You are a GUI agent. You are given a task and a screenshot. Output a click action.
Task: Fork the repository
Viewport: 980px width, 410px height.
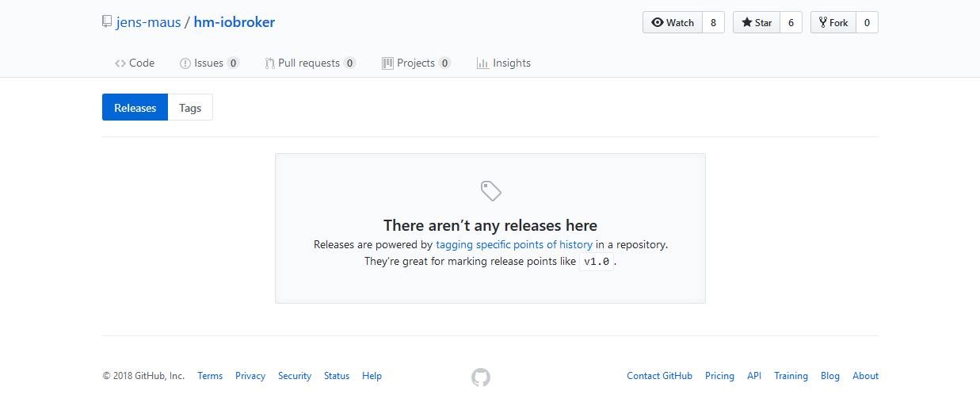coord(833,22)
